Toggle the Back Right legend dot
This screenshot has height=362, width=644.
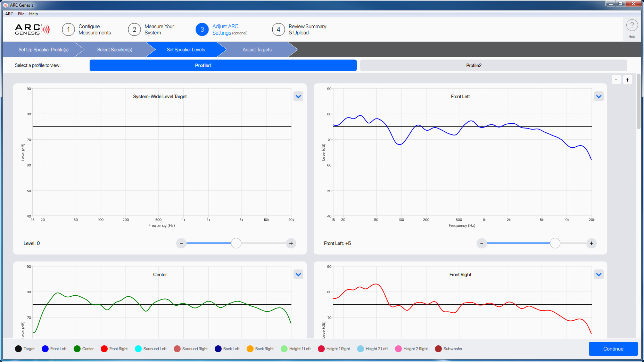pos(250,349)
